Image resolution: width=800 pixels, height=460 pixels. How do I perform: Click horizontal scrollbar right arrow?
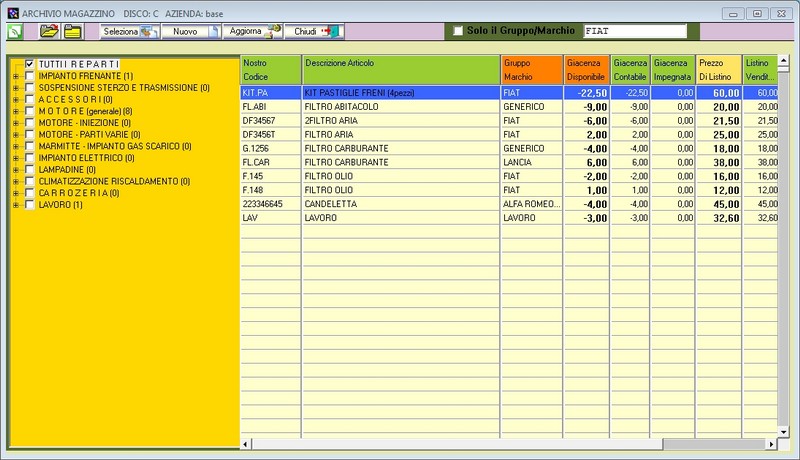coord(771,444)
